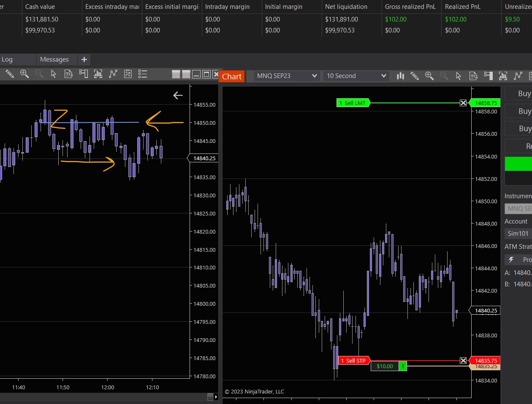Viewport: 532px width, 404px height.
Task: Switch to the Messages tab
Action: tap(54, 59)
